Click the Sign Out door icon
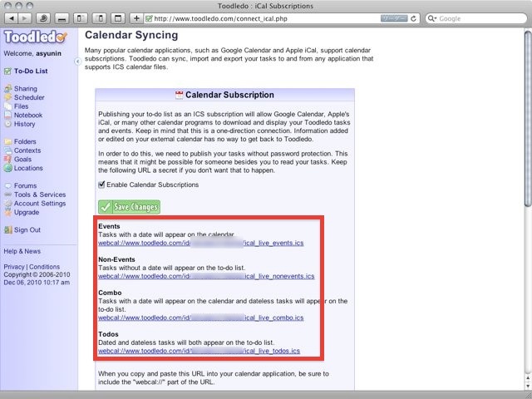Viewport: 532px width, 399px height. click(7, 230)
